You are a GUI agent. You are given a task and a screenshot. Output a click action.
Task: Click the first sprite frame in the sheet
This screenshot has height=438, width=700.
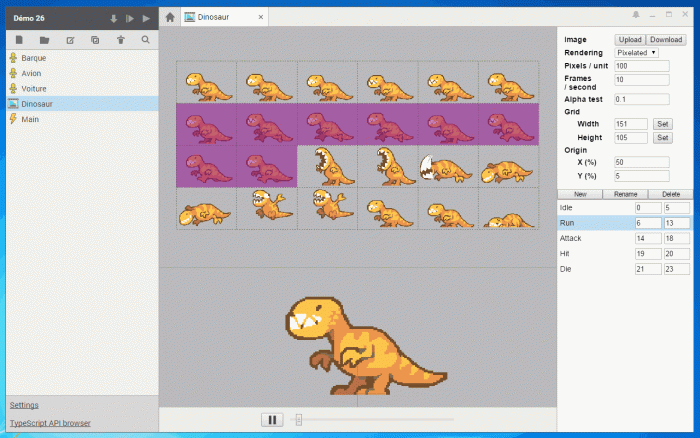pos(207,82)
